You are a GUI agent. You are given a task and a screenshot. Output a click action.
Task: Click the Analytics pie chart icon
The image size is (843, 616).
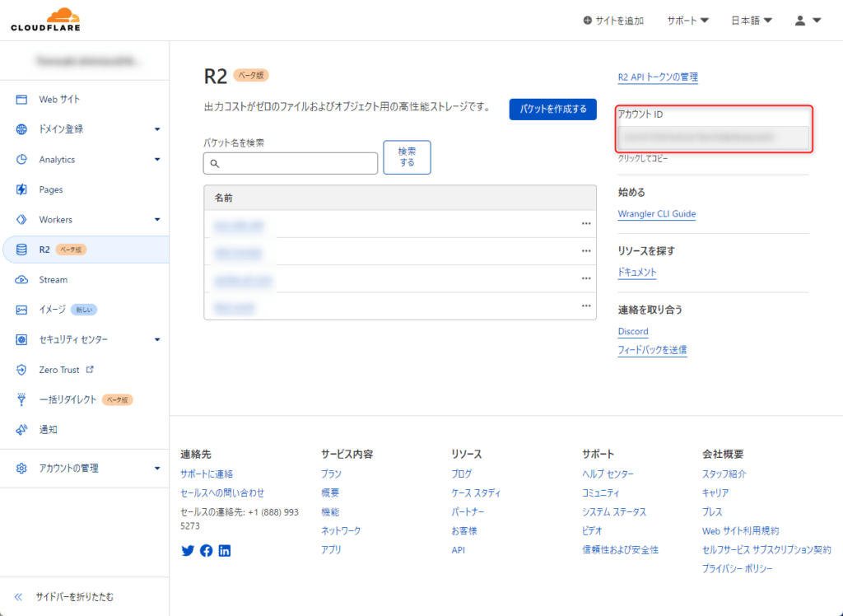21,159
